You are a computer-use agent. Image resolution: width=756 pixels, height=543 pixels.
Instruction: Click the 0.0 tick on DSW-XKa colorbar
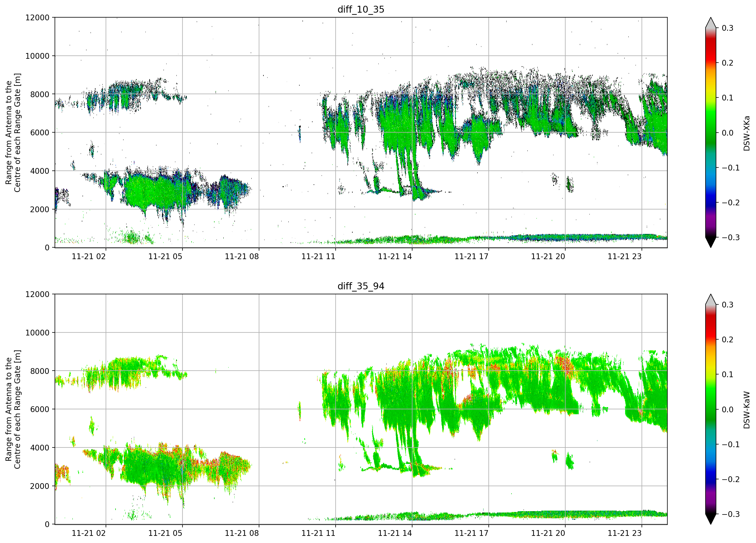click(727, 133)
